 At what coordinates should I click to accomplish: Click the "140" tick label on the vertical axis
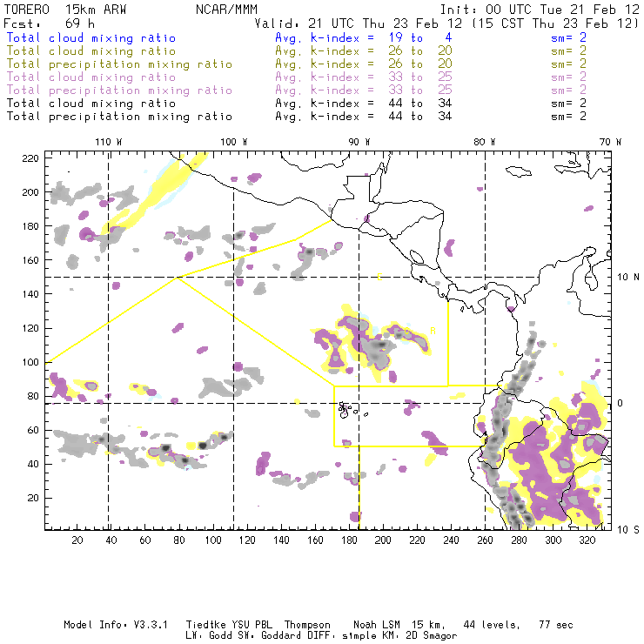click(x=30, y=294)
